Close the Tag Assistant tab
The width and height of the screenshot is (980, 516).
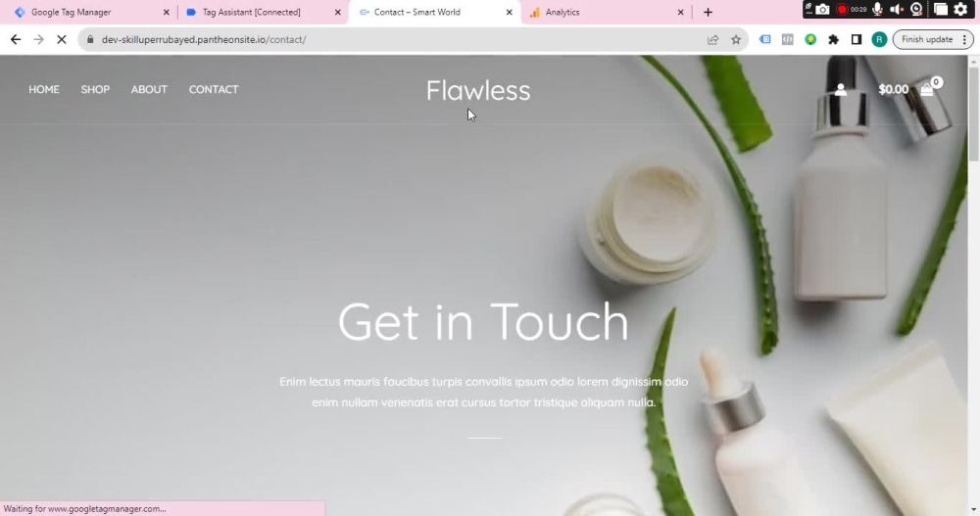pyautogui.click(x=337, y=12)
